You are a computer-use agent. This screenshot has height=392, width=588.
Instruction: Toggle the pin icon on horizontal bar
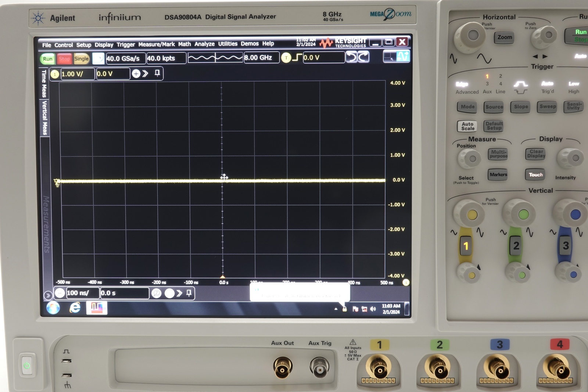pos(189,293)
